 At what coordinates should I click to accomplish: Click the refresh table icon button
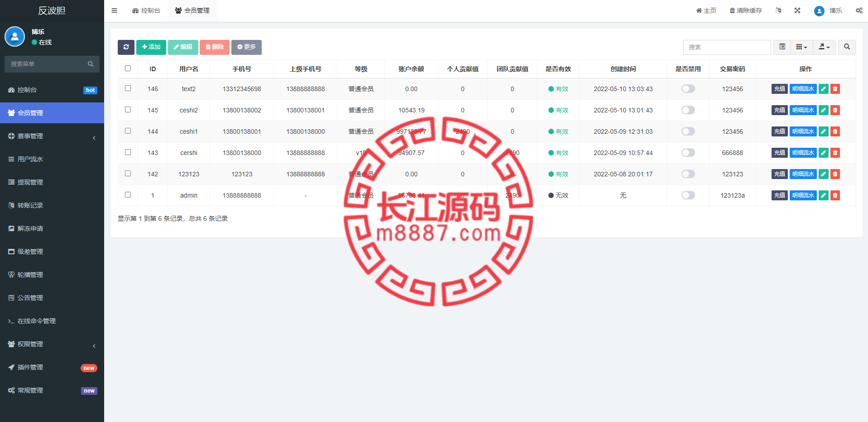pos(126,47)
